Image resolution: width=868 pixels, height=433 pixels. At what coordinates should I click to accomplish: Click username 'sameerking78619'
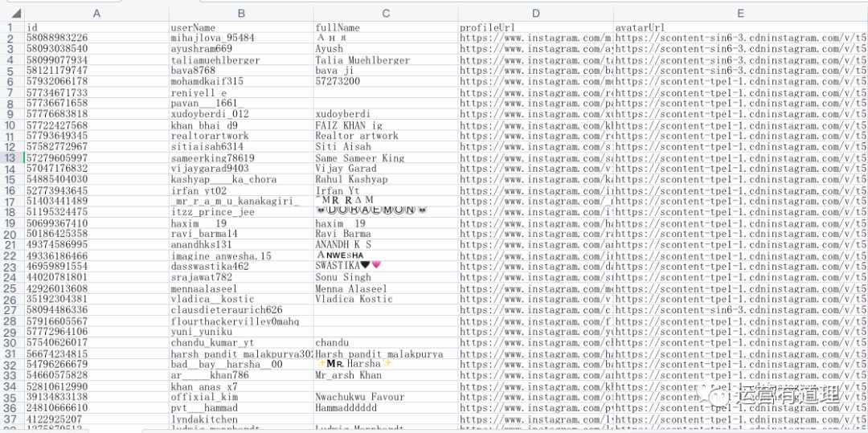point(212,157)
